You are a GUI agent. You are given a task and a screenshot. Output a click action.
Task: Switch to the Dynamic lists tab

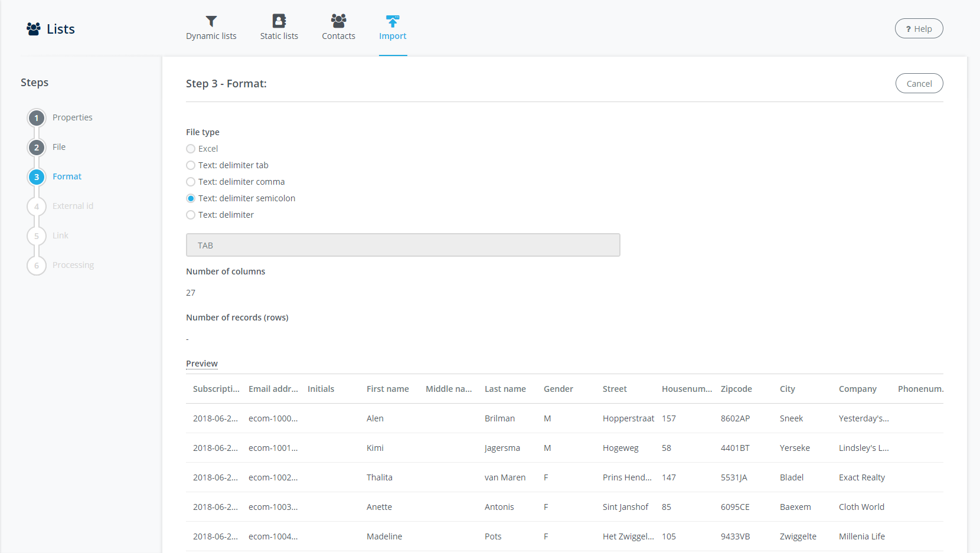click(211, 36)
